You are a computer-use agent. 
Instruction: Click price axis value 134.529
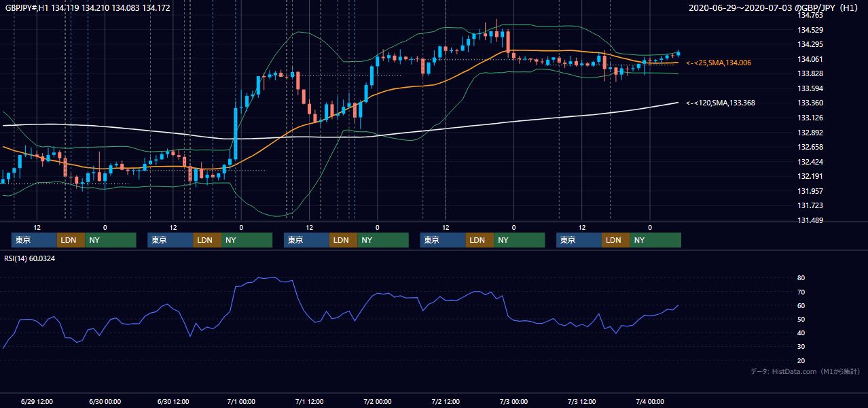(x=810, y=30)
